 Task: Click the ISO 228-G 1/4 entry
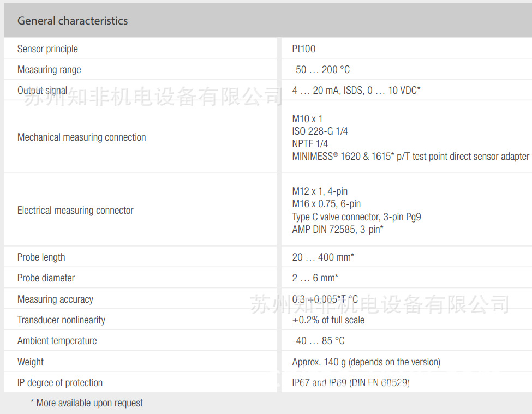click(320, 131)
